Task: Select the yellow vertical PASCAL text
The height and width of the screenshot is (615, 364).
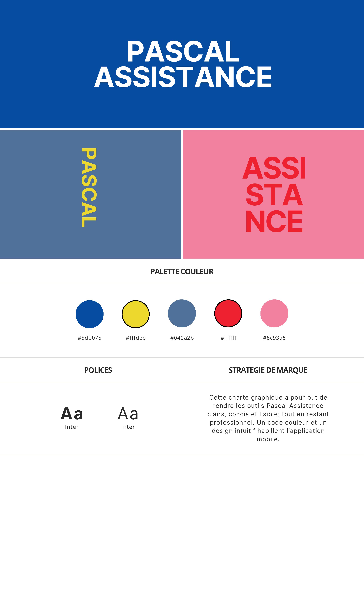Action: (89, 187)
